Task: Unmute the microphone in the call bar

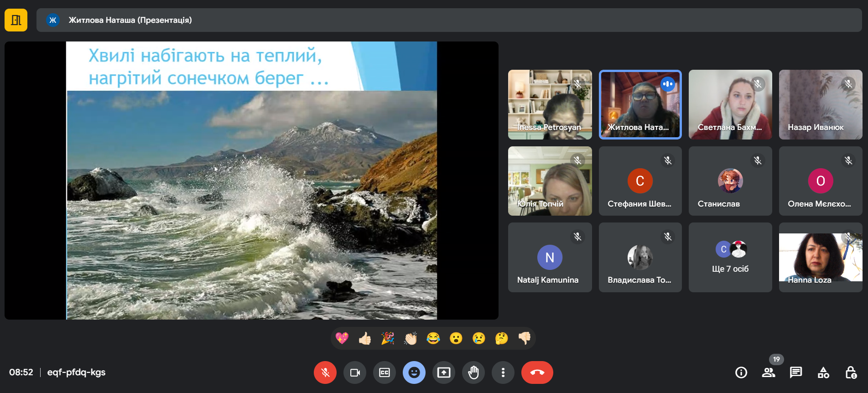Action: click(325, 372)
